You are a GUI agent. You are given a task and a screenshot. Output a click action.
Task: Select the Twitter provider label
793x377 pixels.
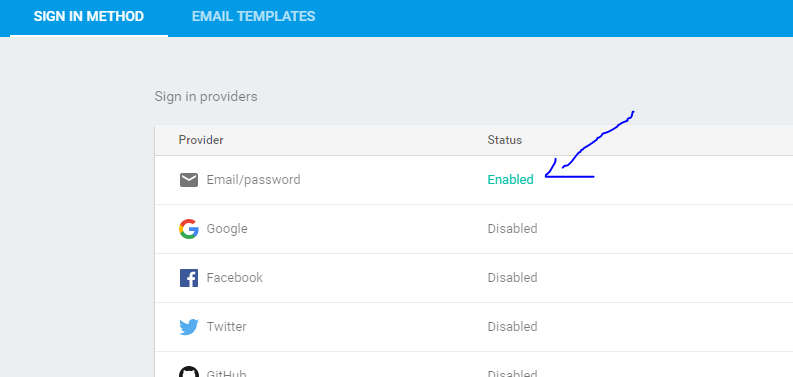click(227, 327)
